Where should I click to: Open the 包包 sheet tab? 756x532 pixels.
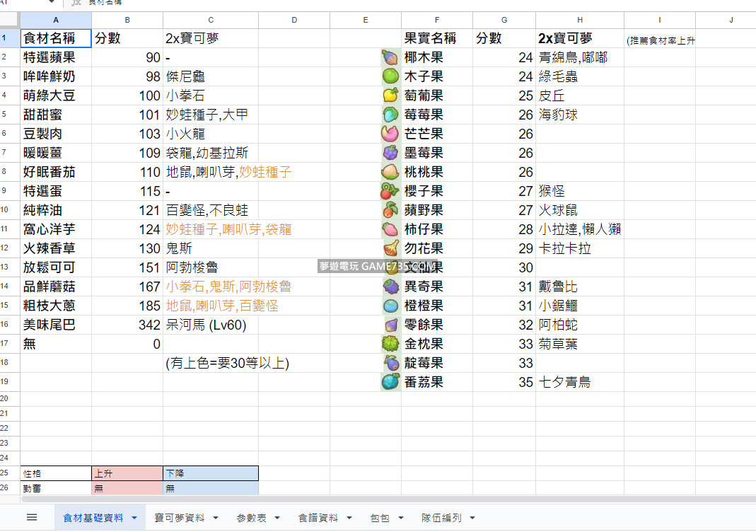pyautogui.click(x=380, y=518)
